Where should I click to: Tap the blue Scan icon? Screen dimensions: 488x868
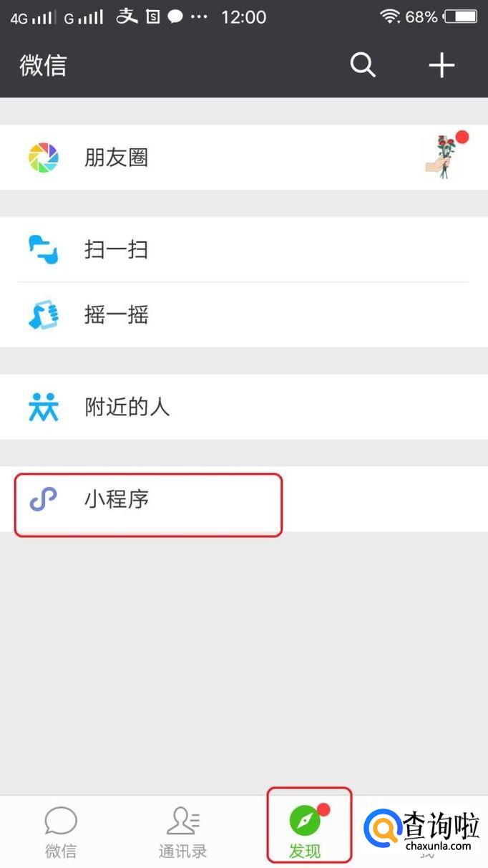point(43,250)
